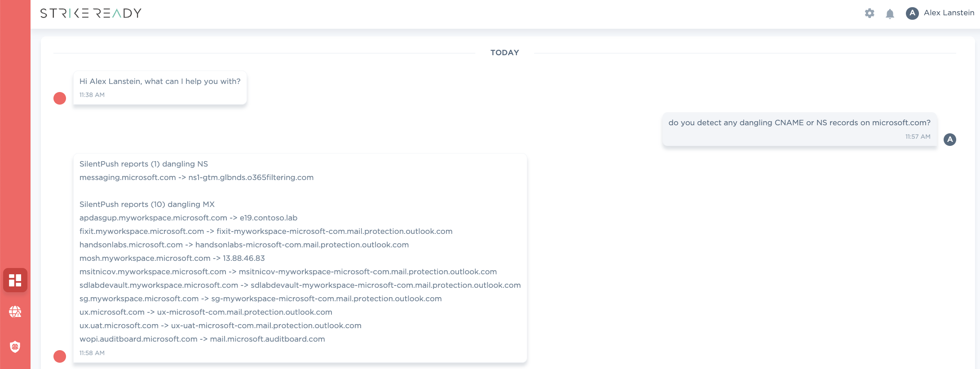Viewport: 980px width, 369px height.
Task: Open the shield brain icon in sidebar
Action: (15, 347)
